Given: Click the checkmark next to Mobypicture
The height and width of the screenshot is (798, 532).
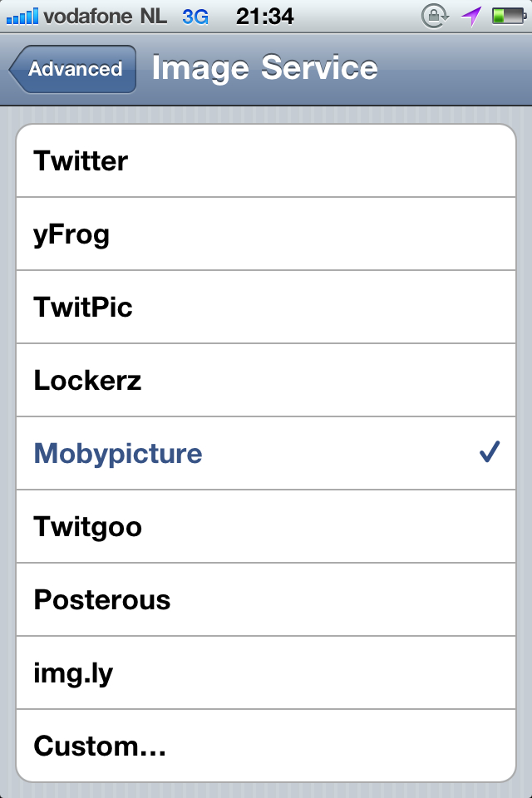Looking at the screenshot, I should pos(490,453).
